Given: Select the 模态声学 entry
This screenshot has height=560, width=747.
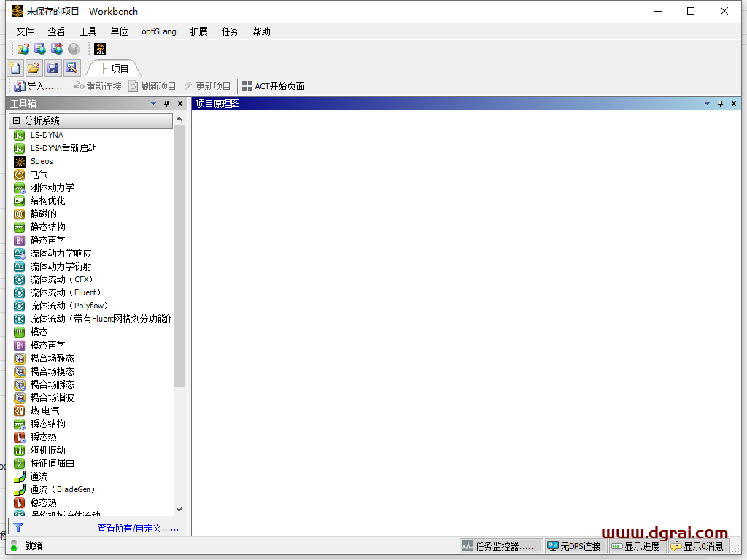Looking at the screenshot, I should coord(47,345).
